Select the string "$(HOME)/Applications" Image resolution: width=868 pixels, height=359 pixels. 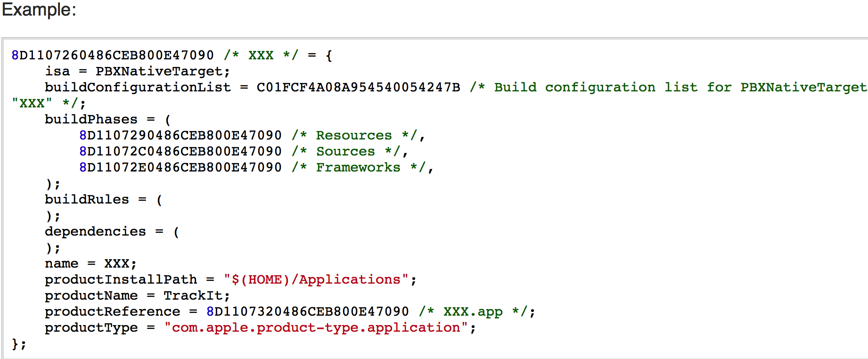coord(316,280)
